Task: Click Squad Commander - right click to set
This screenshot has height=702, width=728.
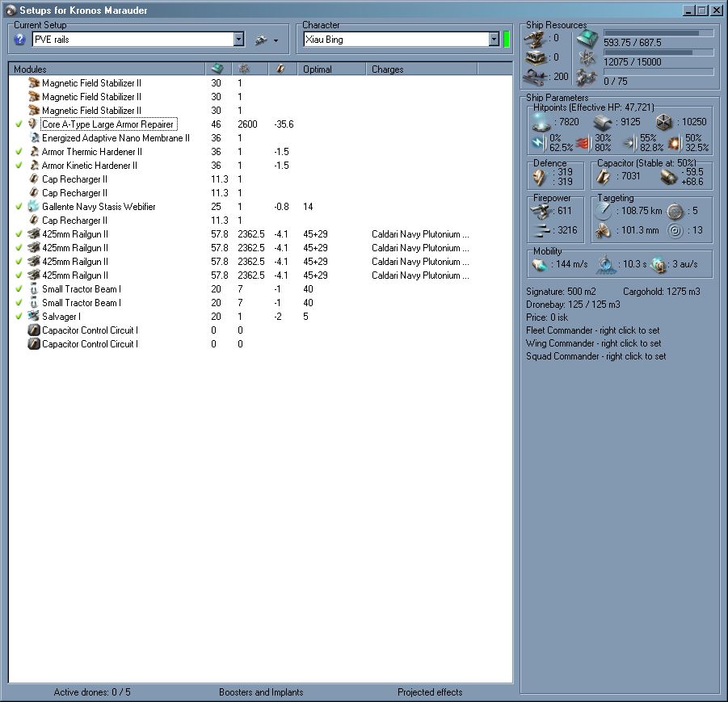Action: (x=595, y=356)
